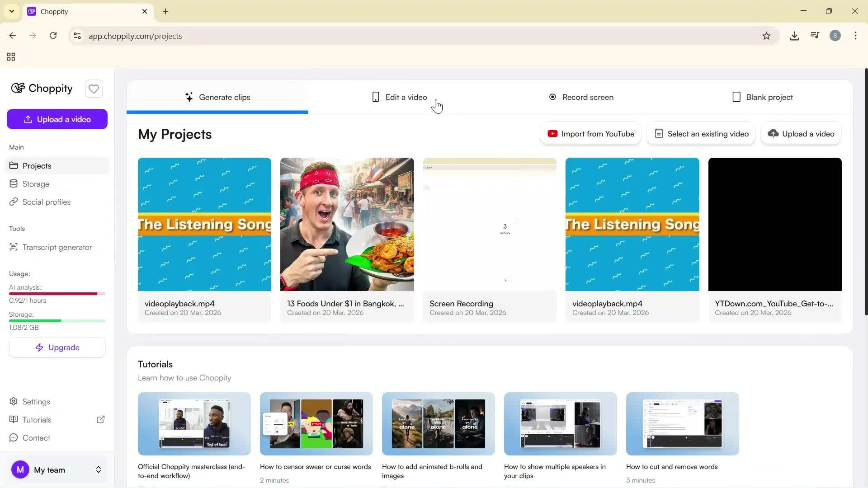
Task: Open the Storage section
Action: [36, 184]
